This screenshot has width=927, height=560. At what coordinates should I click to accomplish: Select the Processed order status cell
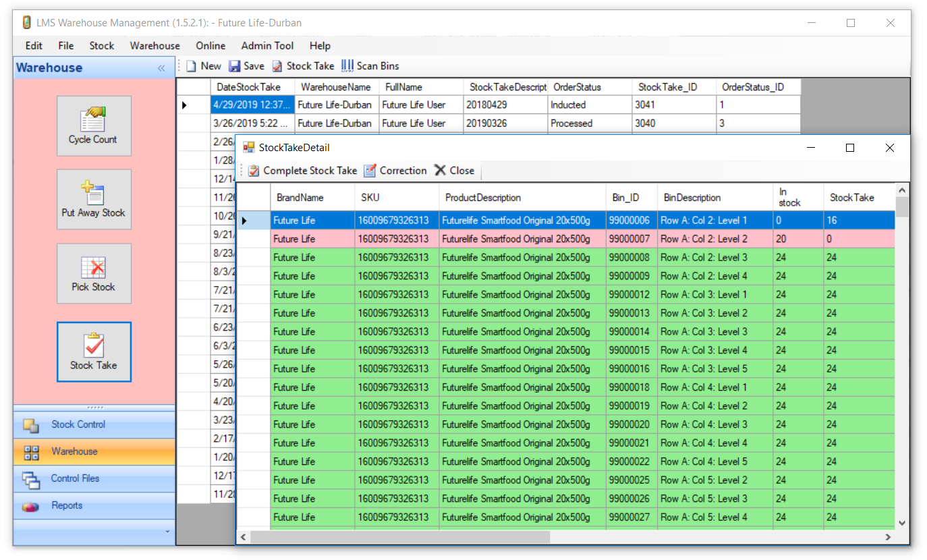590,123
